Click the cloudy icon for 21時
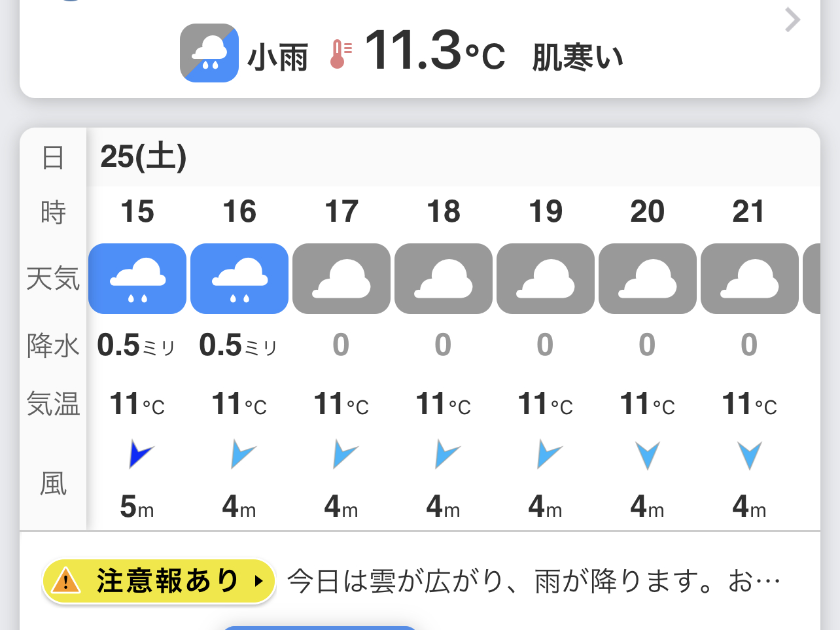Image resolution: width=840 pixels, height=630 pixels. 750,279
